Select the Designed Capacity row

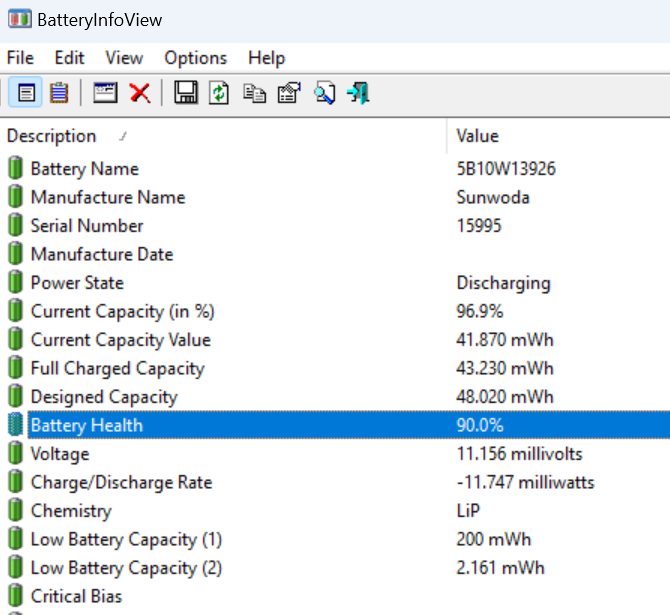(x=104, y=397)
